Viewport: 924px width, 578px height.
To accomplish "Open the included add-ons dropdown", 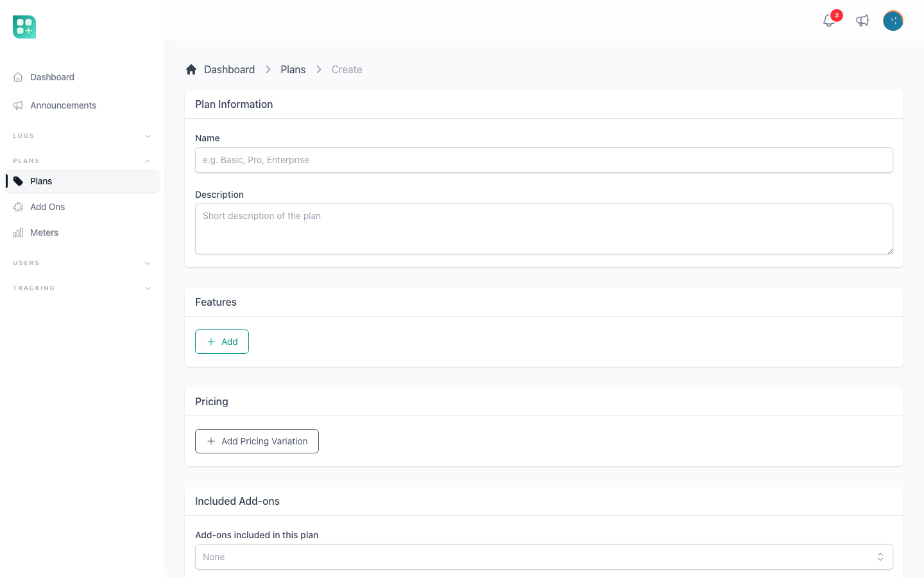I will (x=544, y=557).
